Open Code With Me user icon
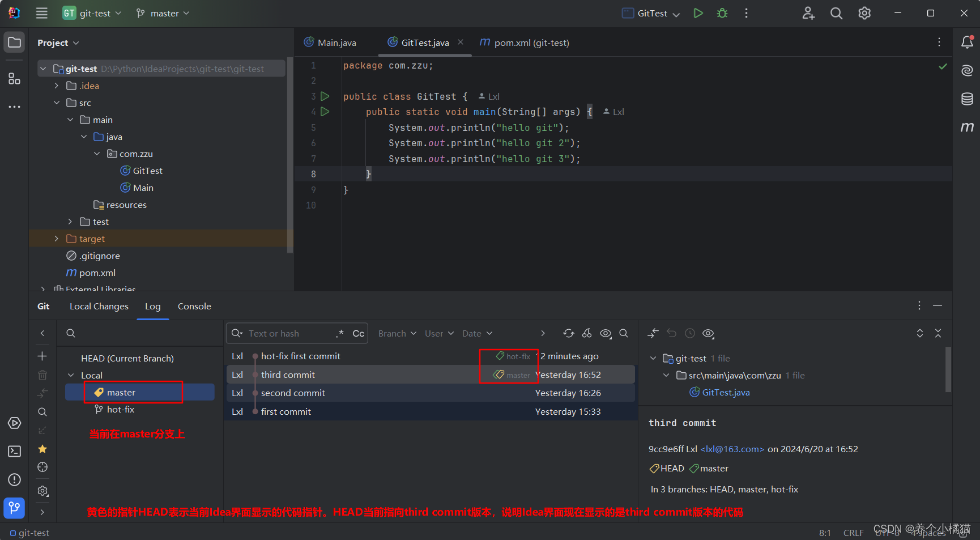Screen dimensions: 980x540 pyautogui.click(x=808, y=13)
